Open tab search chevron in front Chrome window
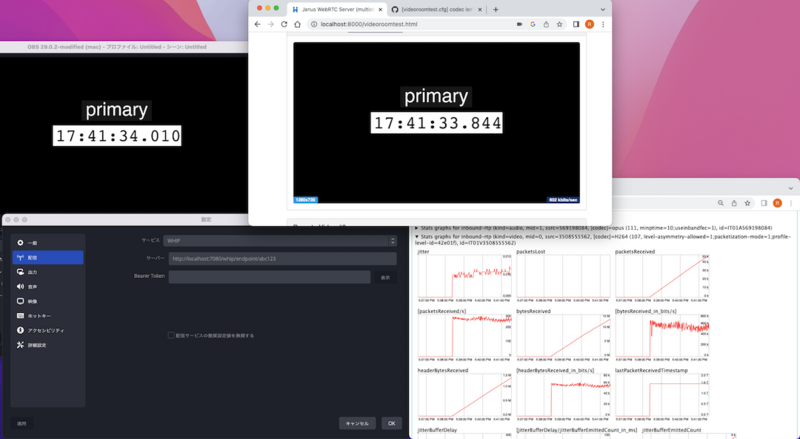The image size is (800, 439). point(603,9)
